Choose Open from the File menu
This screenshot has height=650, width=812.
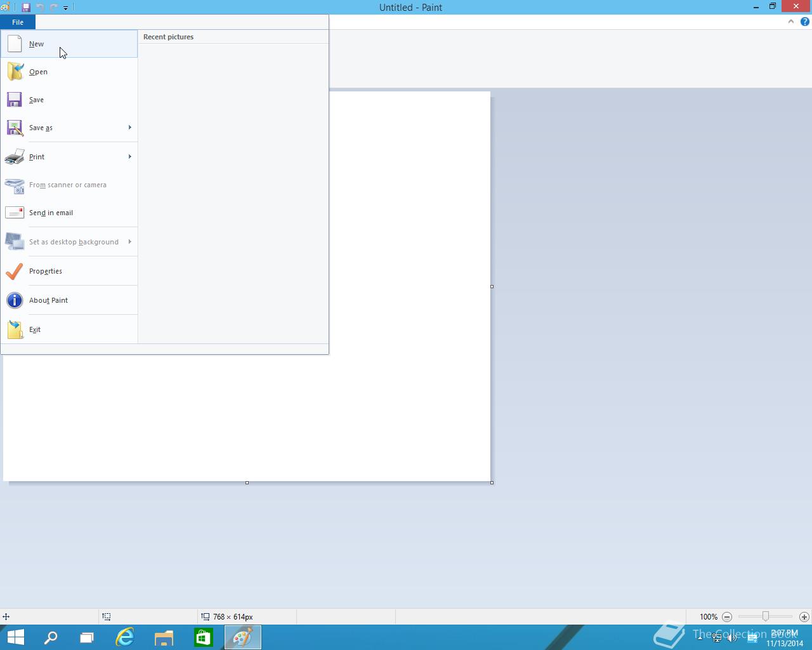pos(69,72)
